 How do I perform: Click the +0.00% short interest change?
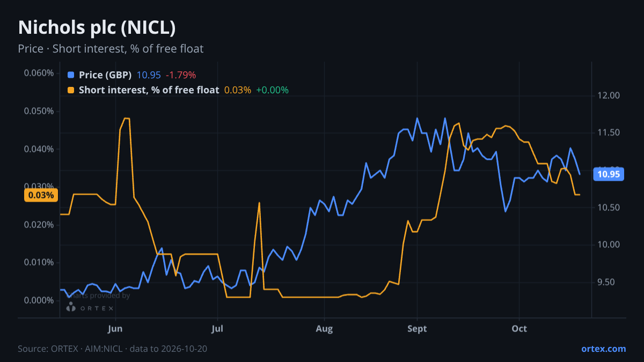point(272,90)
